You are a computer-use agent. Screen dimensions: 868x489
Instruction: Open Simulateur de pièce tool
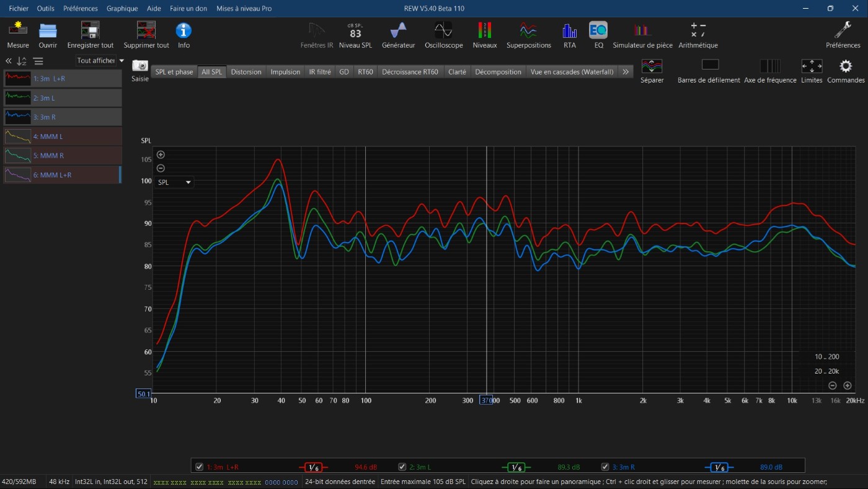[642, 30]
